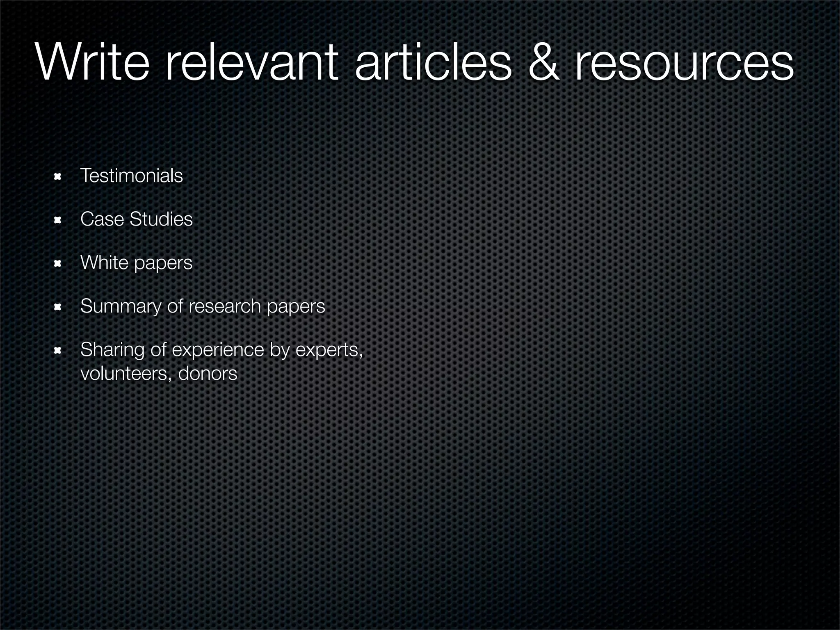The height and width of the screenshot is (630, 840).
Task: Click the bullet icon beside Testimonials
Action: pyautogui.click(x=58, y=177)
